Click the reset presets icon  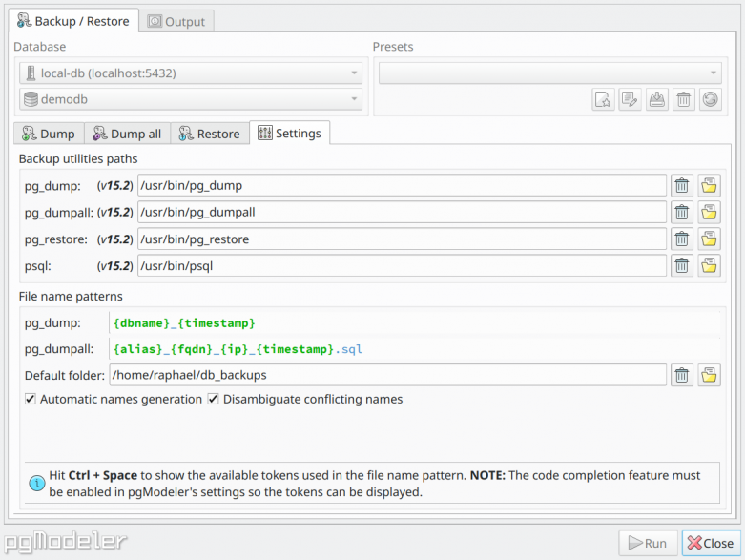click(711, 100)
